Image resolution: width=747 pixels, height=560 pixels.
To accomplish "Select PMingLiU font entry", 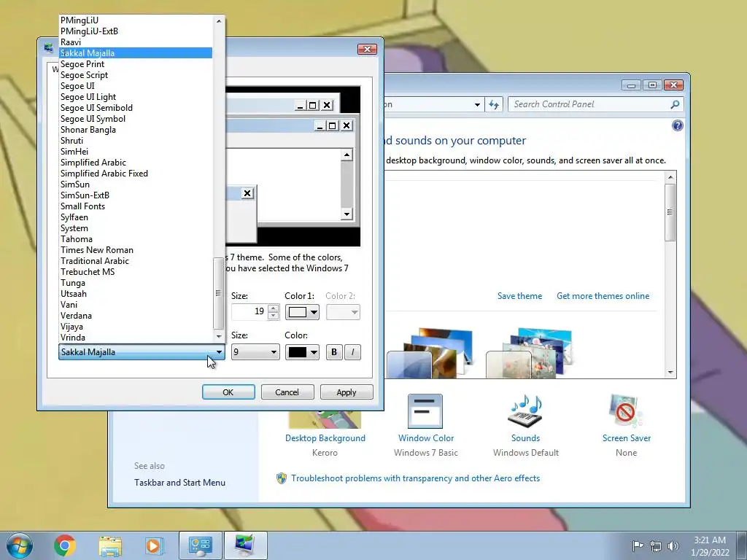I will [135, 20].
